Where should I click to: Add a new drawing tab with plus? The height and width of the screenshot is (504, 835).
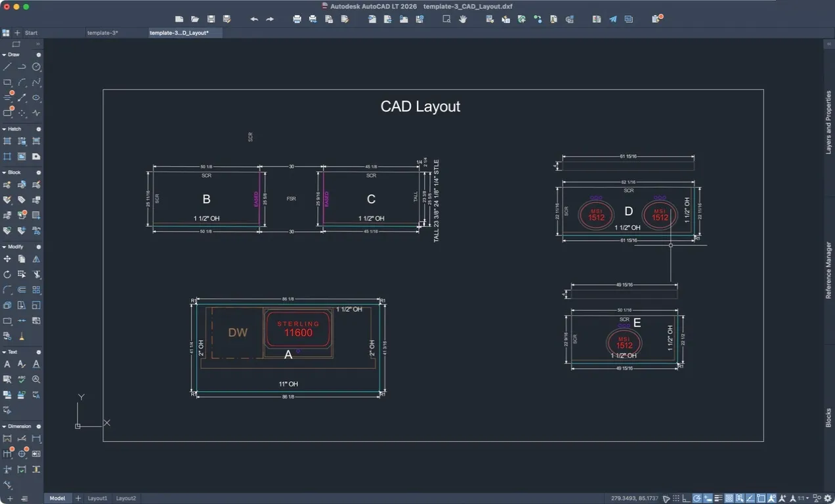click(18, 33)
